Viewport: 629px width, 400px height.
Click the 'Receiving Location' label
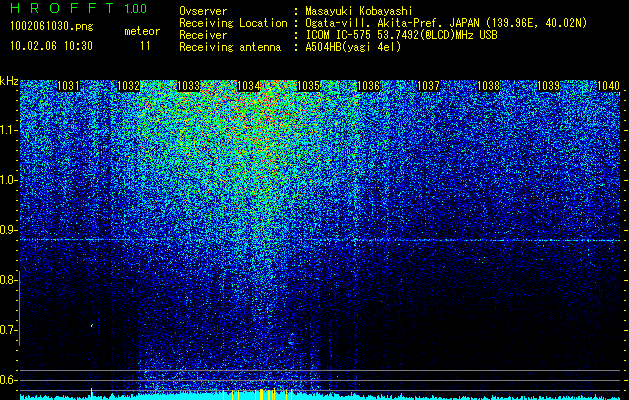233,23
